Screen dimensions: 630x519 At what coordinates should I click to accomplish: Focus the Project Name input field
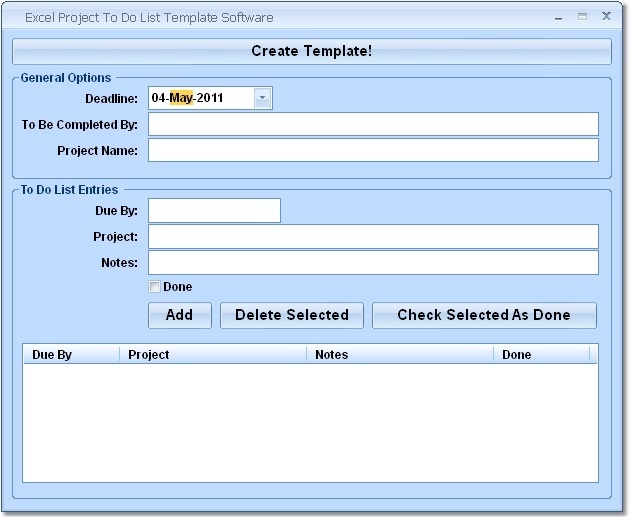pos(373,150)
